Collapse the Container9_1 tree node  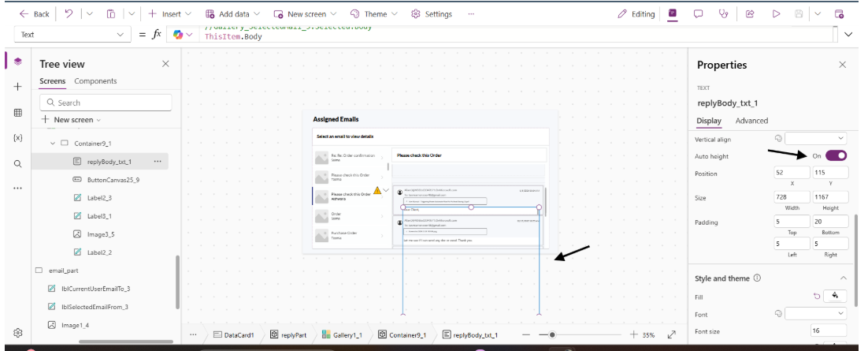point(53,144)
